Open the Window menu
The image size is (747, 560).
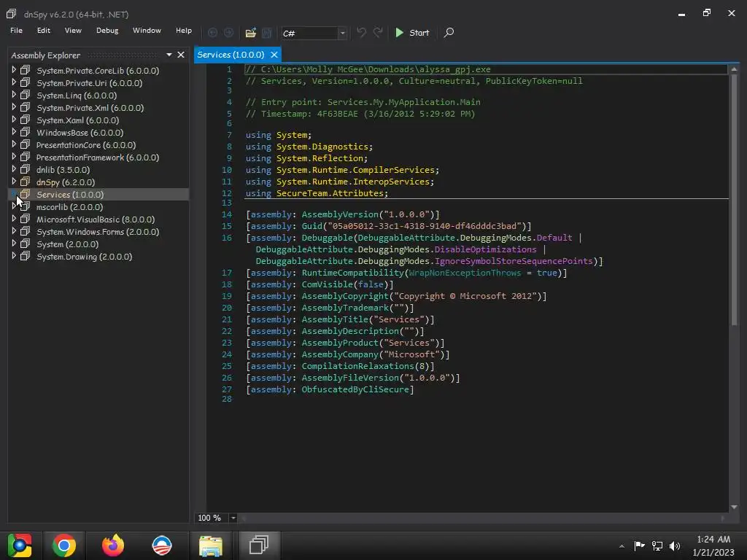147,30
